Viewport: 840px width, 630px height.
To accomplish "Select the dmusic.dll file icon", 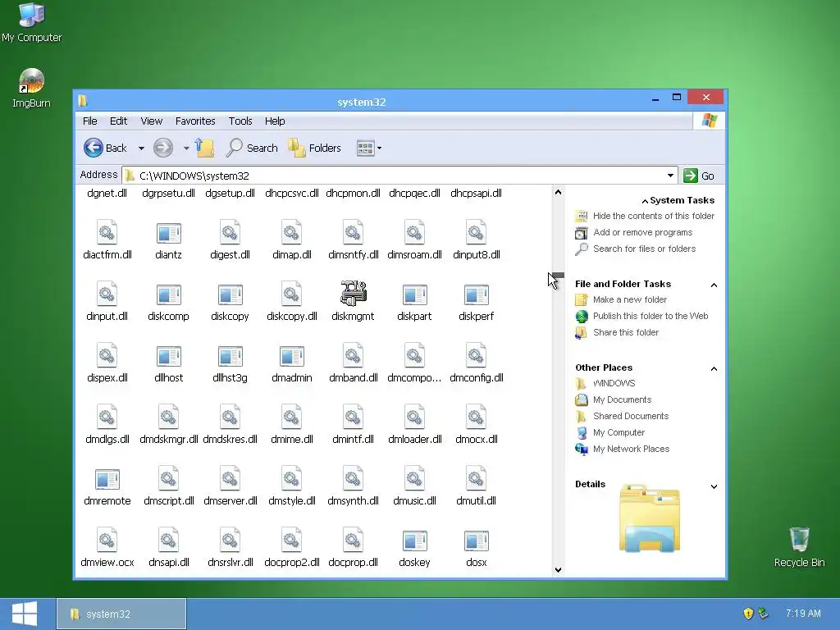I will click(x=414, y=478).
